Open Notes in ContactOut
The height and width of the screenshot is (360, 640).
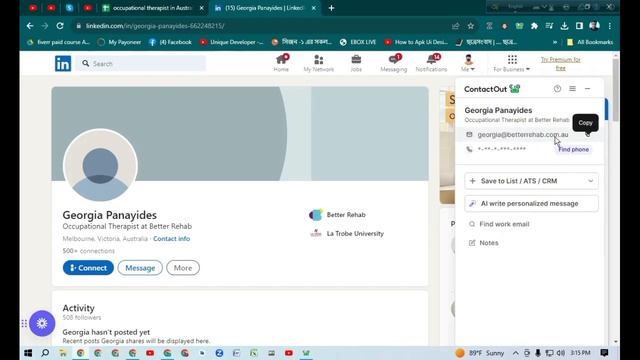tap(484, 243)
